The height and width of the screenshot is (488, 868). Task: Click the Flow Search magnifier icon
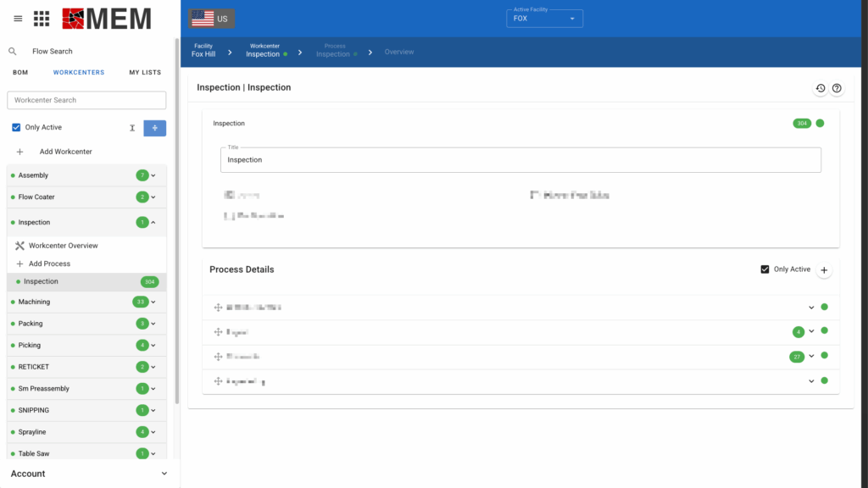tap(13, 52)
